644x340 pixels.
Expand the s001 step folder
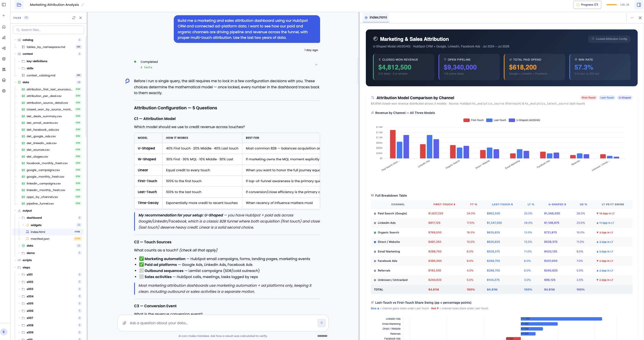[19, 275]
